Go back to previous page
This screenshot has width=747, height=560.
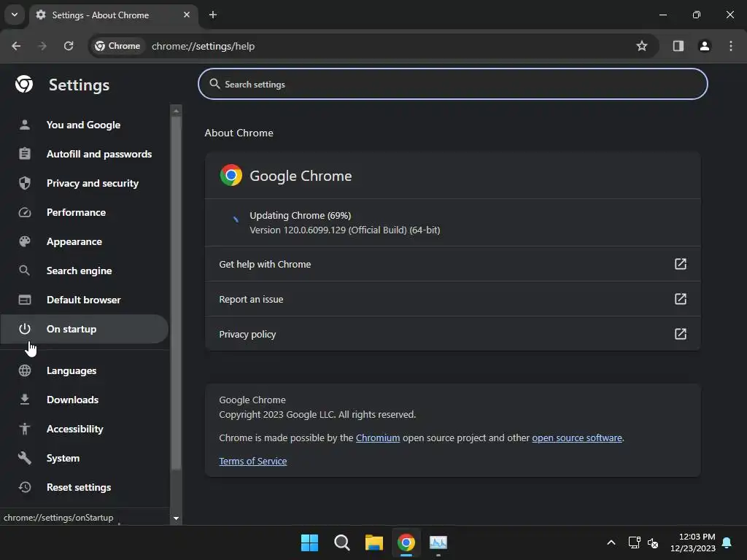[x=16, y=46]
